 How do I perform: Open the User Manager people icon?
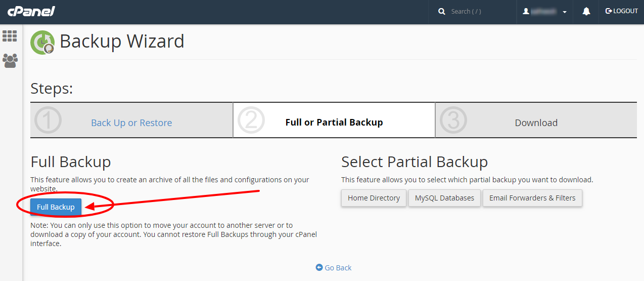coord(10,61)
